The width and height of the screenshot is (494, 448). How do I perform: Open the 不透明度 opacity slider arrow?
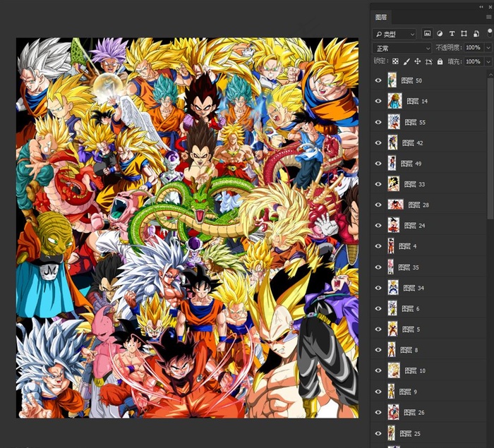488,48
